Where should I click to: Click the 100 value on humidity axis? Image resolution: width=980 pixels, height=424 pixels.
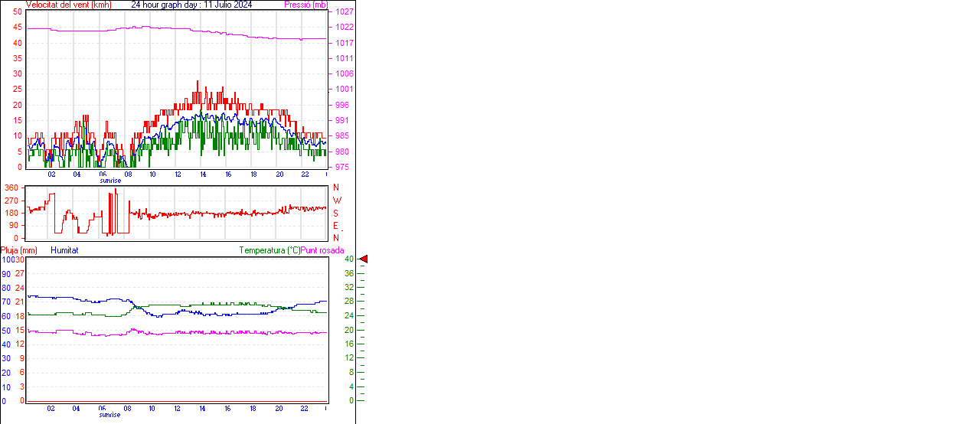click(8, 259)
